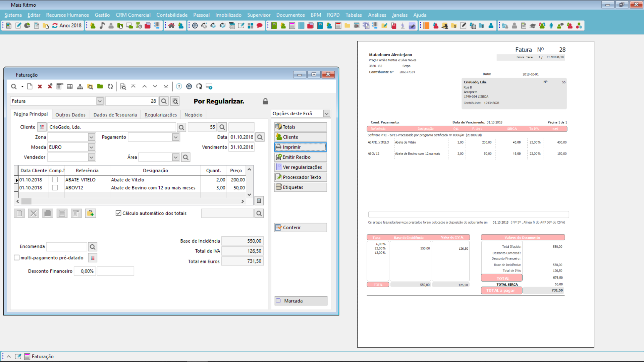The height and width of the screenshot is (362, 644).
Task: Go to the last record arrow
Action: 166,86
